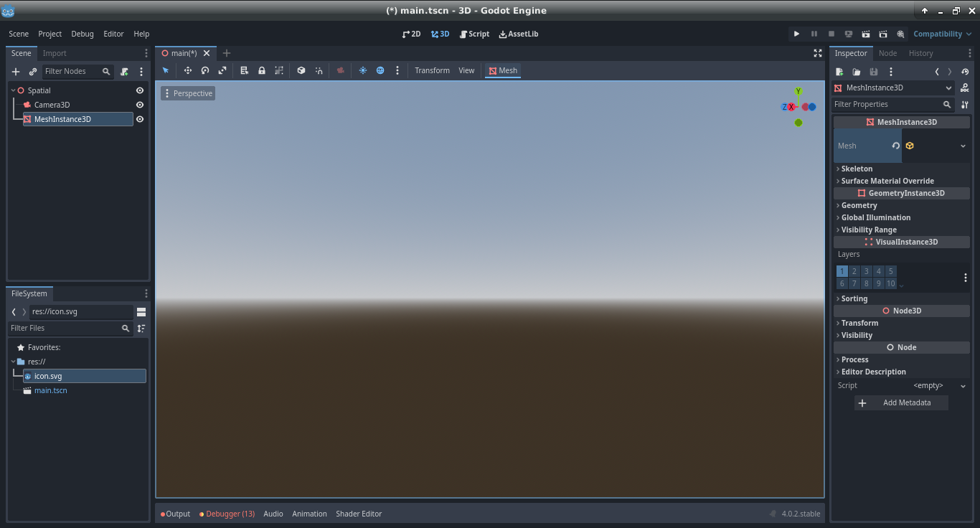This screenshot has width=980, height=528.
Task: Open the Compatibility renderer dropdown
Action: (943, 34)
